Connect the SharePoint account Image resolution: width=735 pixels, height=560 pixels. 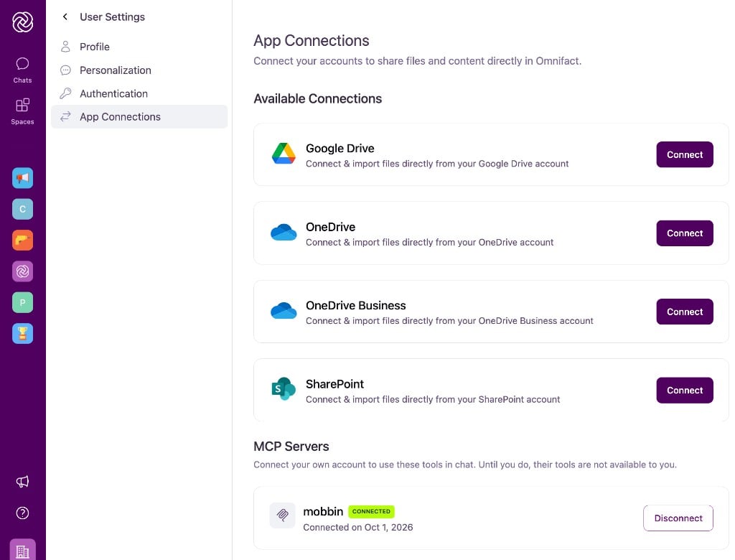point(684,391)
